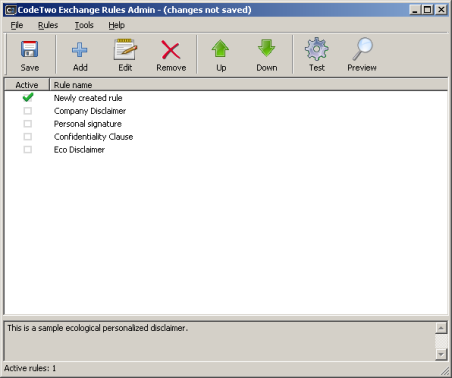Click the Rule name column header

(x=248, y=85)
